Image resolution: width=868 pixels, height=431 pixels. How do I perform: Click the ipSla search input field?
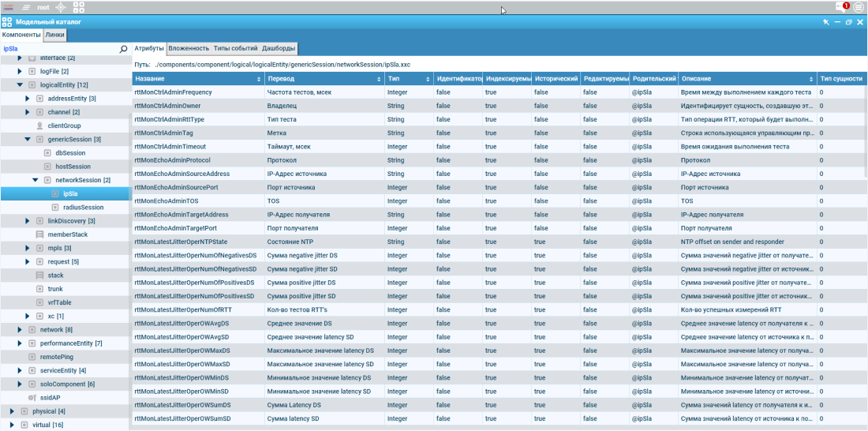pyautogui.click(x=60, y=49)
